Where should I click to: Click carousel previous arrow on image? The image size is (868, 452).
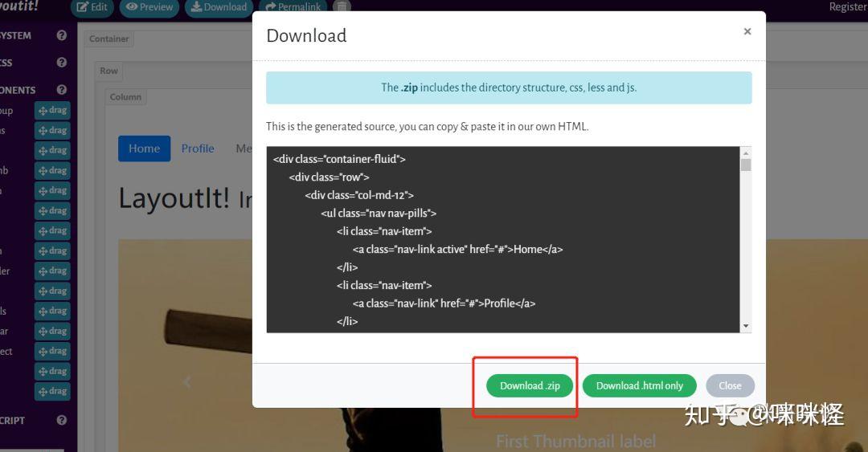tap(187, 381)
